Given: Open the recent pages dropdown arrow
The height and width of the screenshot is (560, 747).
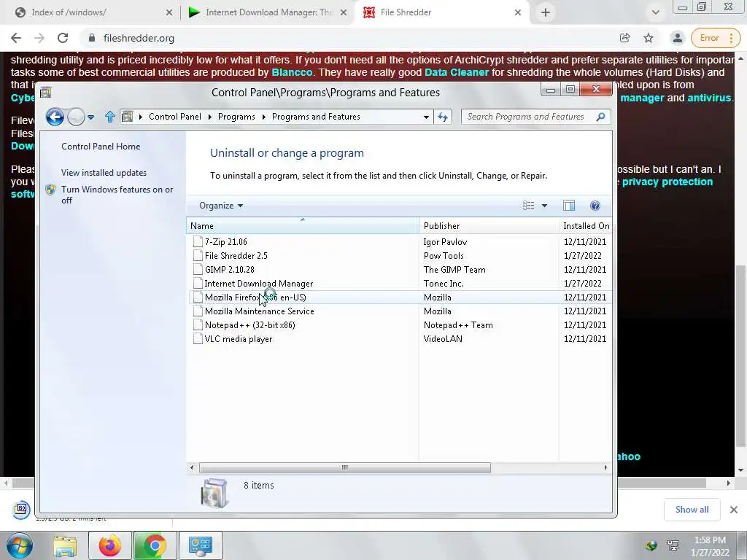Looking at the screenshot, I should pyautogui.click(x=90, y=117).
